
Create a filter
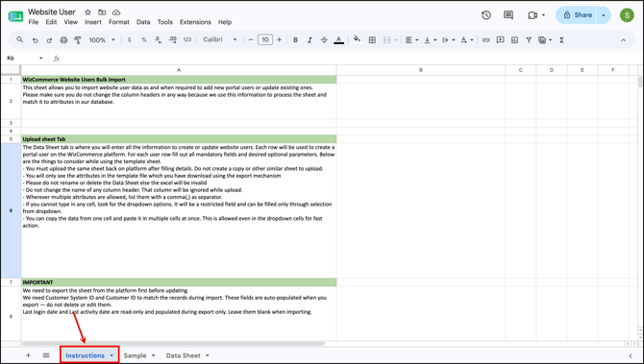pyautogui.click(x=529, y=39)
